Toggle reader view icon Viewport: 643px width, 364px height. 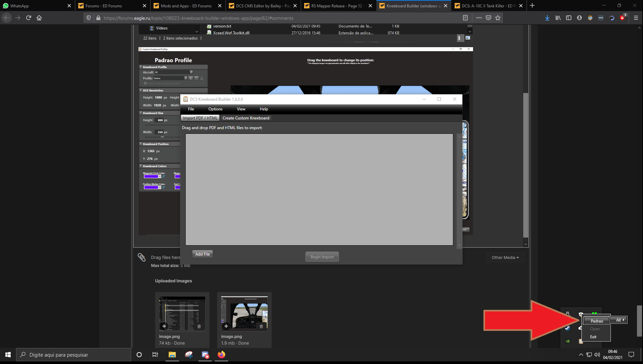pyautogui.click(x=465, y=18)
